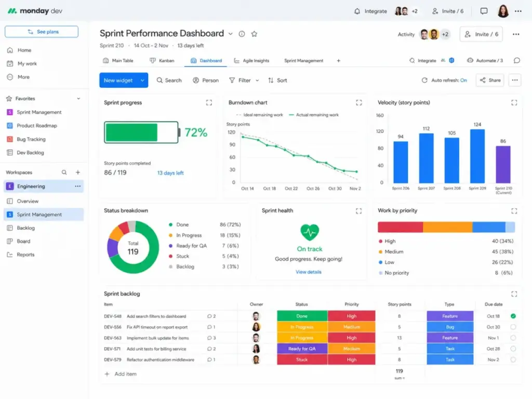Screen dimensions: 532x399
Task: Collapse the Favorites section chevron
Action: [78, 99]
